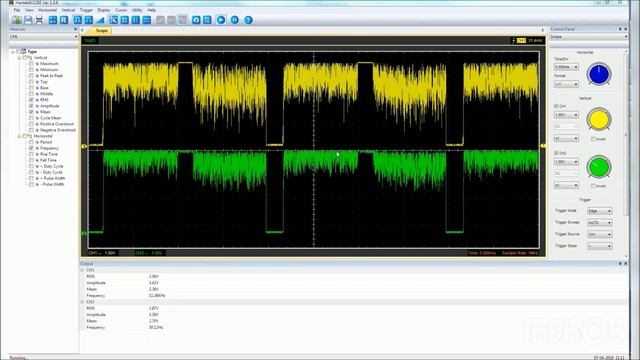Click the blue R reference icon
This screenshot has width=640, height=360.
[64, 20]
